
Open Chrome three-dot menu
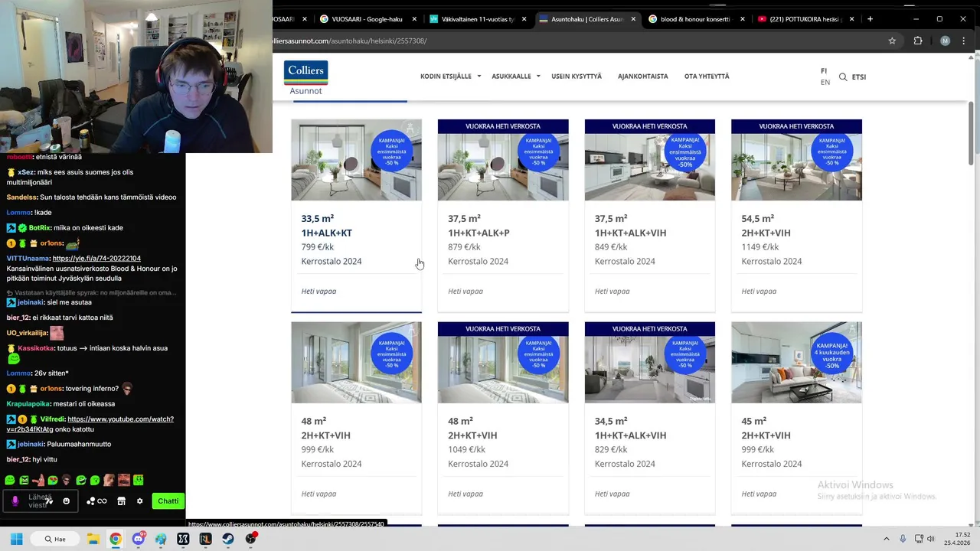coord(965,41)
